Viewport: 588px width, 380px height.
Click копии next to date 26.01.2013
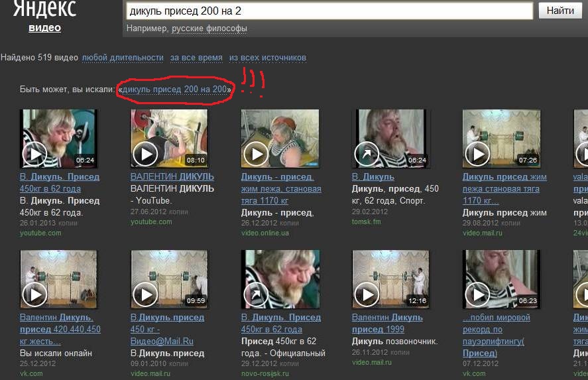coord(68,223)
